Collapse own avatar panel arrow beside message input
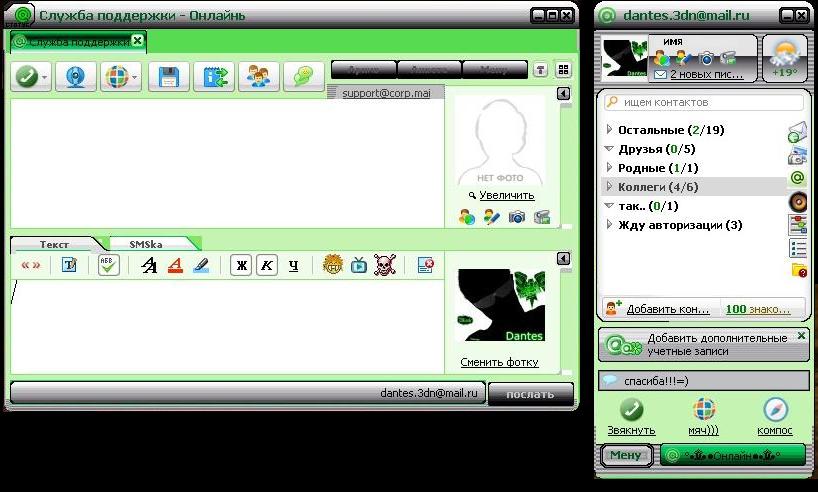Screen dimensions: 818x492 (x=563, y=258)
